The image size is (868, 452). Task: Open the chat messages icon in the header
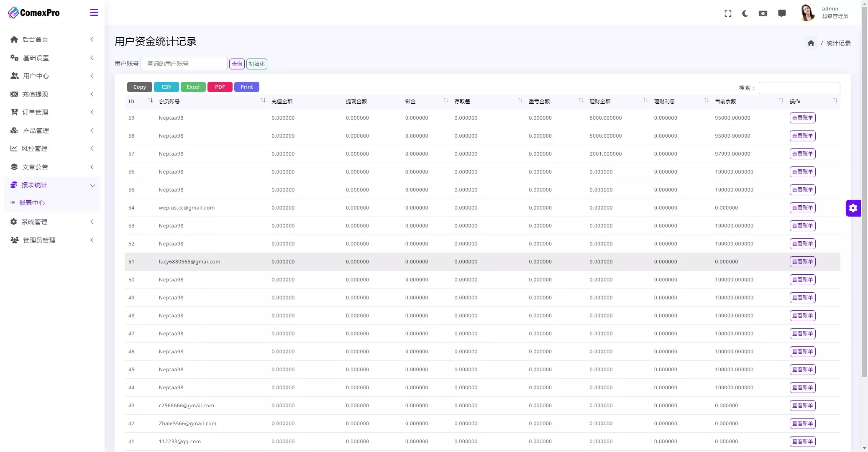coord(782,13)
